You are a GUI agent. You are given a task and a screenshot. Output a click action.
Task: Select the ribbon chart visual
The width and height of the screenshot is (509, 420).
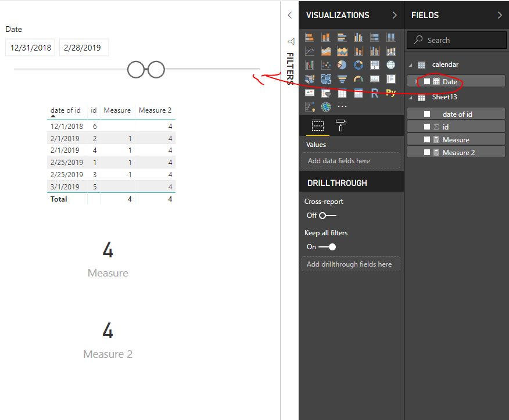(x=391, y=51)
